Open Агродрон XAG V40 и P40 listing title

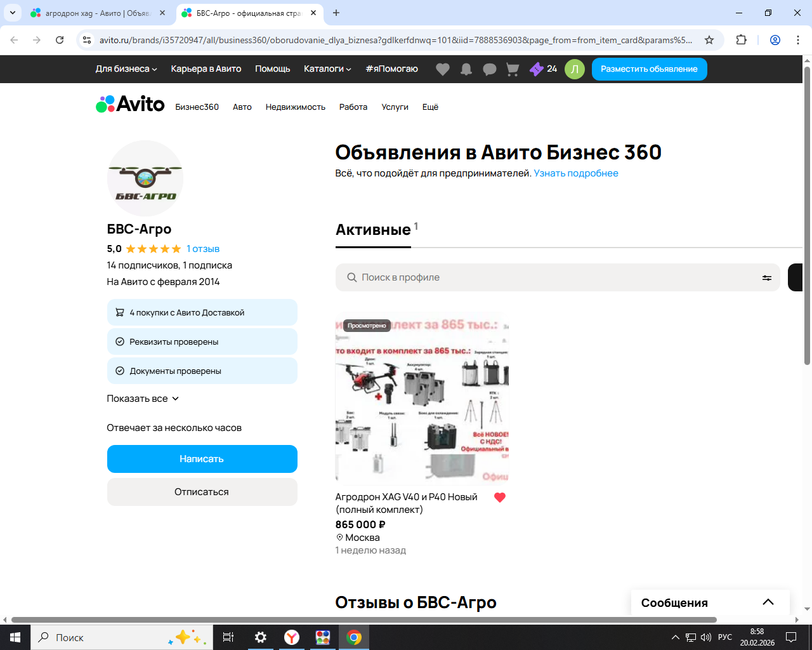tap(407, 503)
